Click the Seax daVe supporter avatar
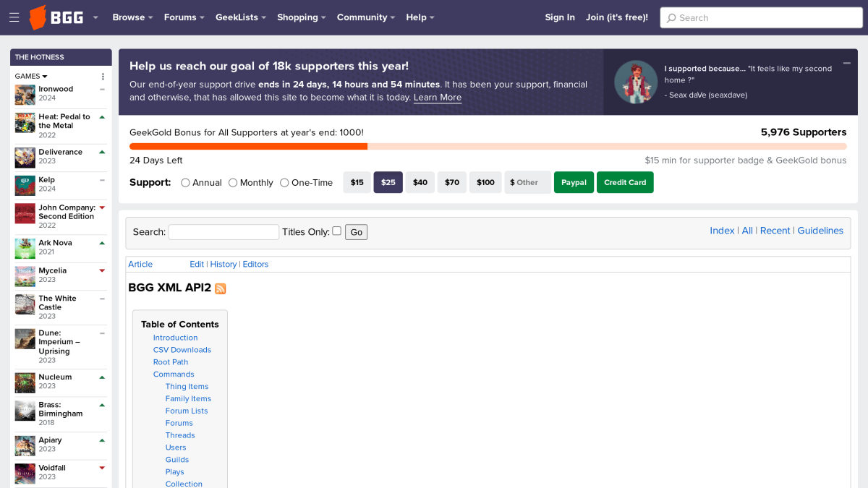Image resolution: width=868 pixels, height=488 pixels. (x=636, y=82)
